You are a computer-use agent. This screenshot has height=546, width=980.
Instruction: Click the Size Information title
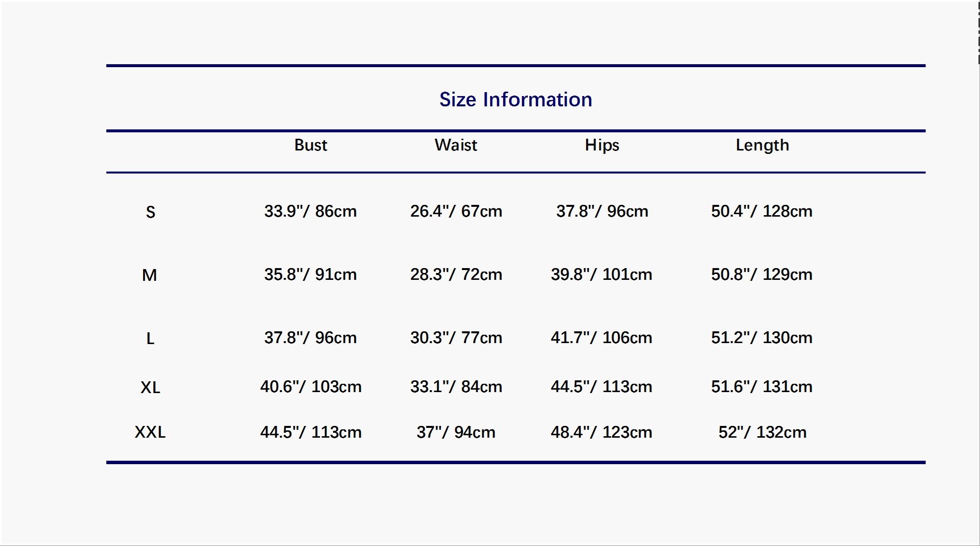(x=515, y=99)
